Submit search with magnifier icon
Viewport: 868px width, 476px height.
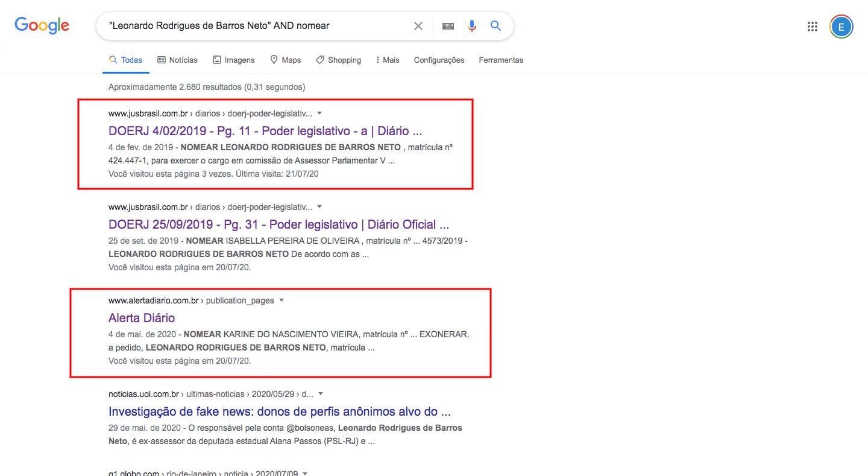click(495, 26)
